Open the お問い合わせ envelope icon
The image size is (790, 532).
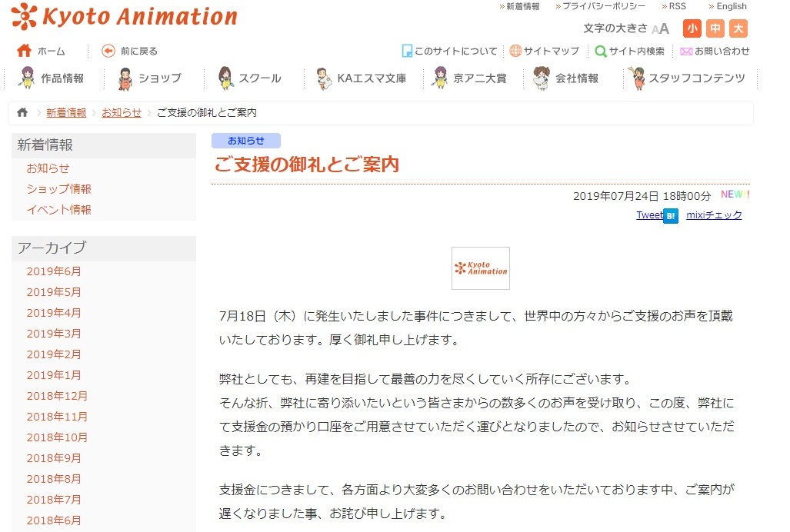[686, 52]
